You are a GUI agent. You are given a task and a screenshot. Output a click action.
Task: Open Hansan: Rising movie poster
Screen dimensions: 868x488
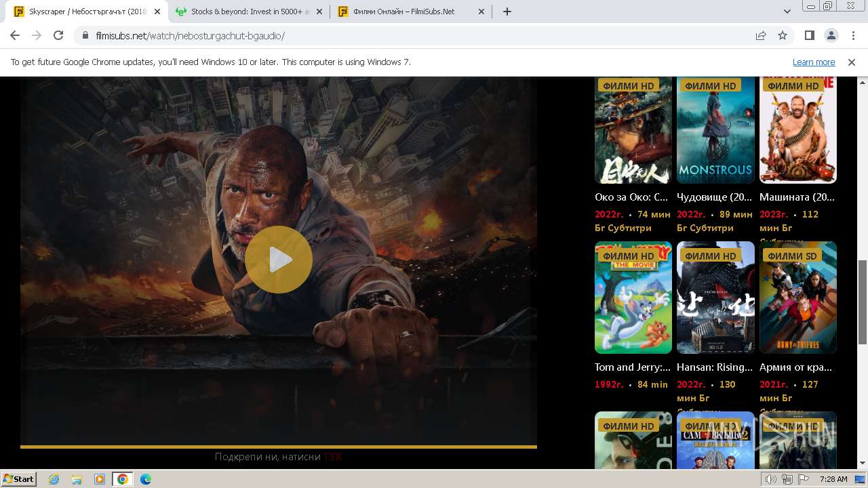(x=715, y=298)
